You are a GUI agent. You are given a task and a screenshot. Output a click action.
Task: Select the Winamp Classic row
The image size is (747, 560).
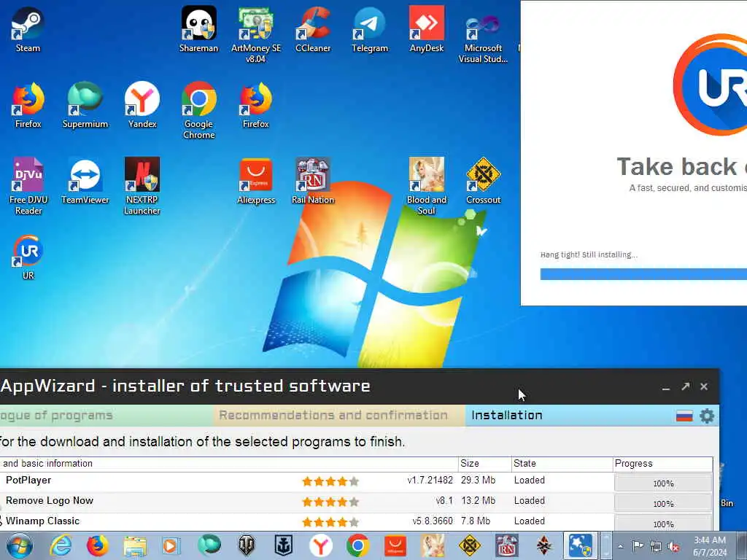[356, 521]
